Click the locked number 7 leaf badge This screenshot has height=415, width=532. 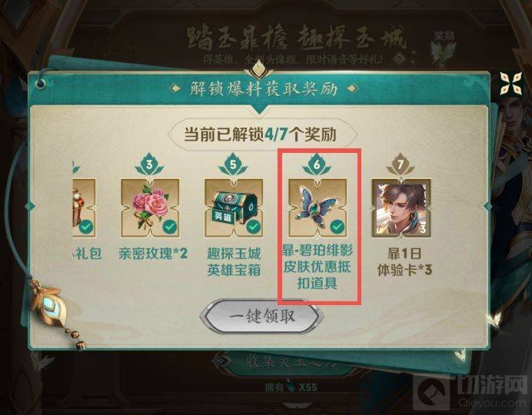[x=401, y=164]
